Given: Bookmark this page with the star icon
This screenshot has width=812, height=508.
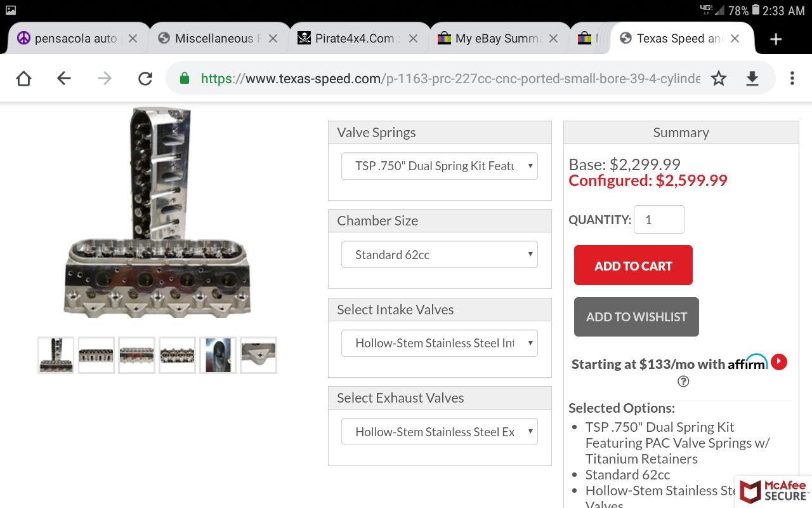Looking at the screenshot, I should point(719,78).
